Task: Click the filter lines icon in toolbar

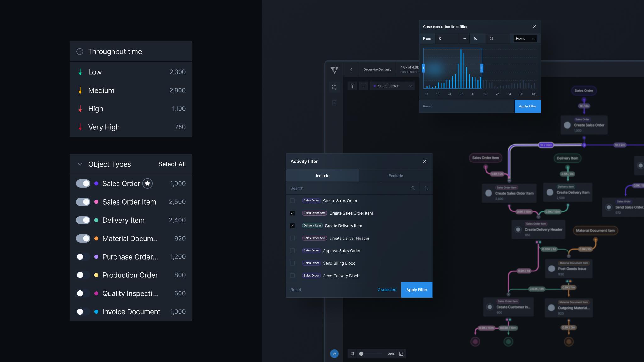Action: click(x=363, y=86)
